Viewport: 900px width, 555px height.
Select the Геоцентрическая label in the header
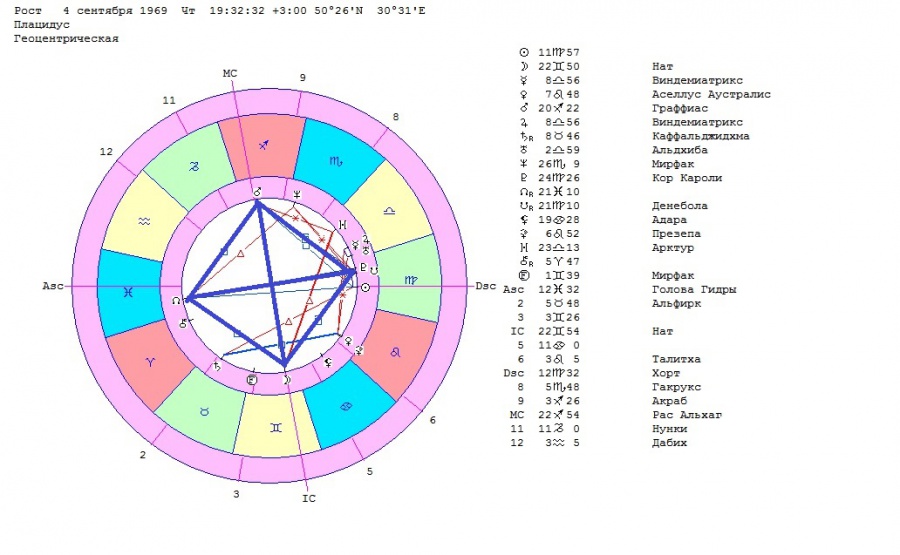pyautogui.click(x=66, y=38)
